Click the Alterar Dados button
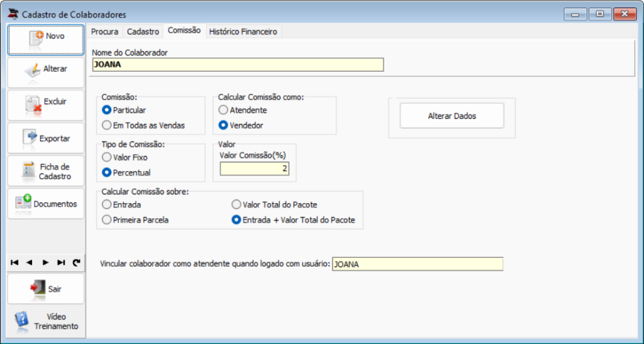Screen dimensions: 644x344 [x=452, y=116]
